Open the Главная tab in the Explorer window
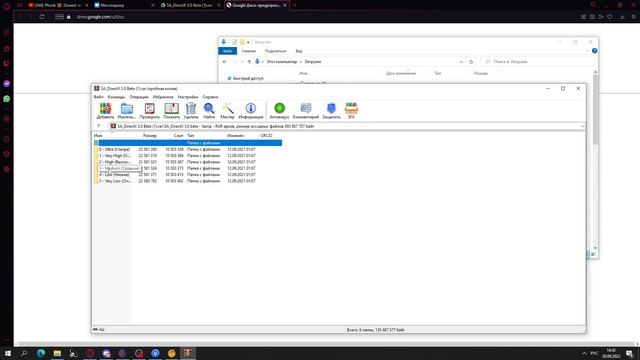 [249, 51]
